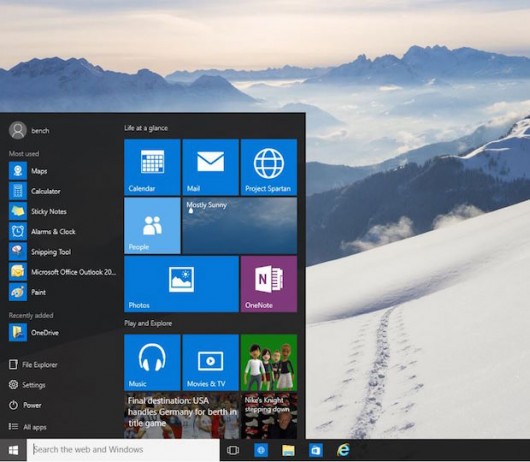Open the People tile
The width and height of the screenshot is (530, 462).
(x=152, y=225)
